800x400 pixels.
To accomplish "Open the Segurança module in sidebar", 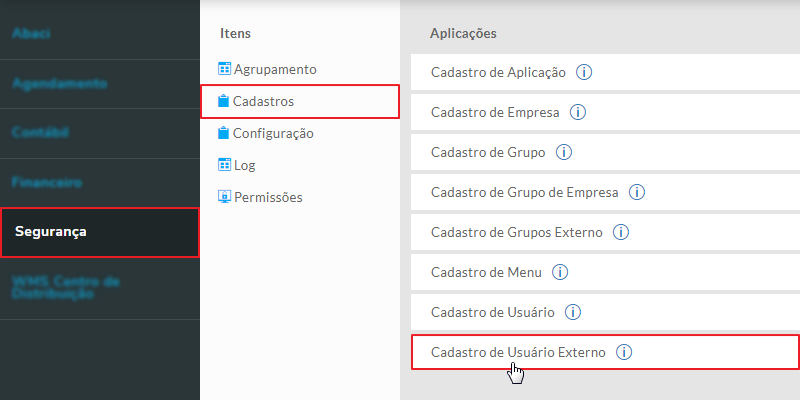I will (x=51, y=232).
